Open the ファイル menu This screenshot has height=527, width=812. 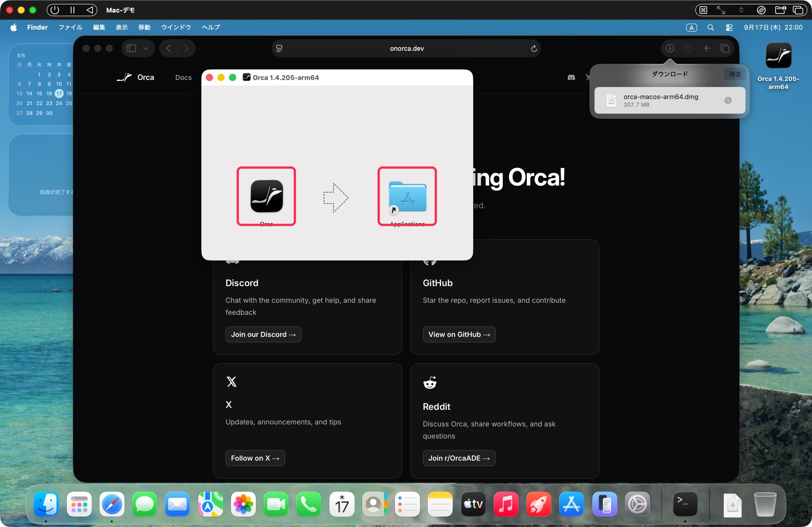[70, 27]
